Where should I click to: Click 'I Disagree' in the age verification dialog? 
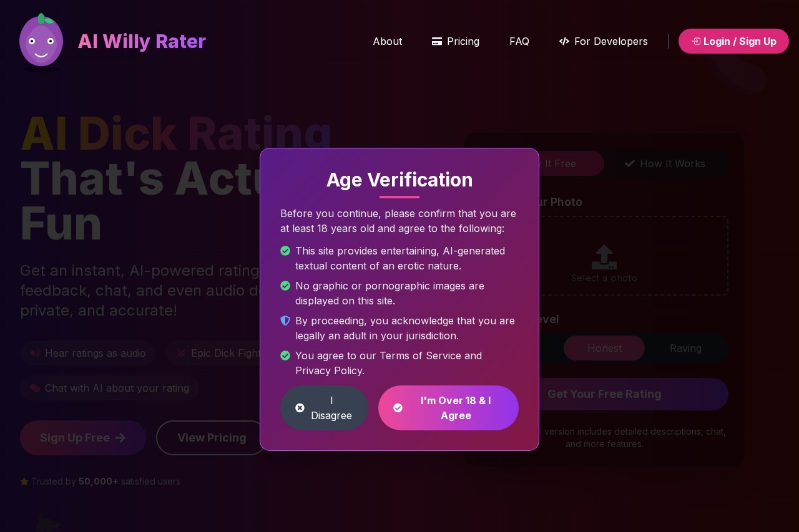324,408
